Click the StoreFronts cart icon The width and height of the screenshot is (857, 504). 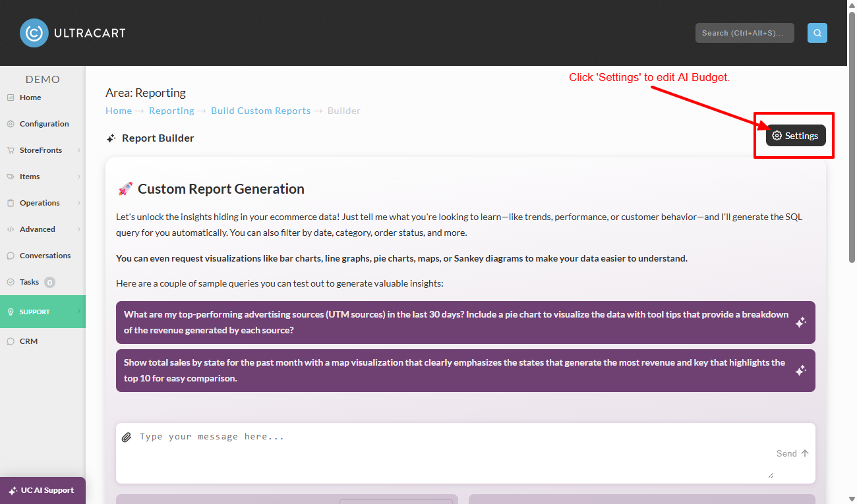11,150
